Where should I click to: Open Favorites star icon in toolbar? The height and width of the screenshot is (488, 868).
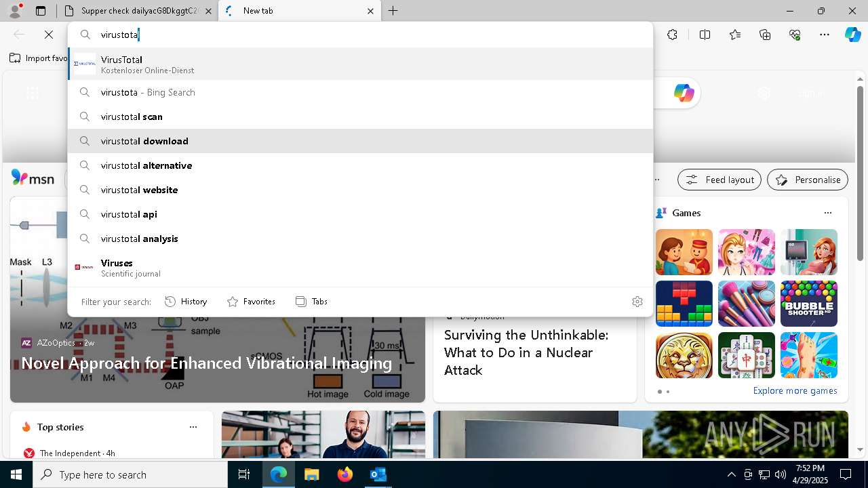pyautogui.click(x=735, y=35)
